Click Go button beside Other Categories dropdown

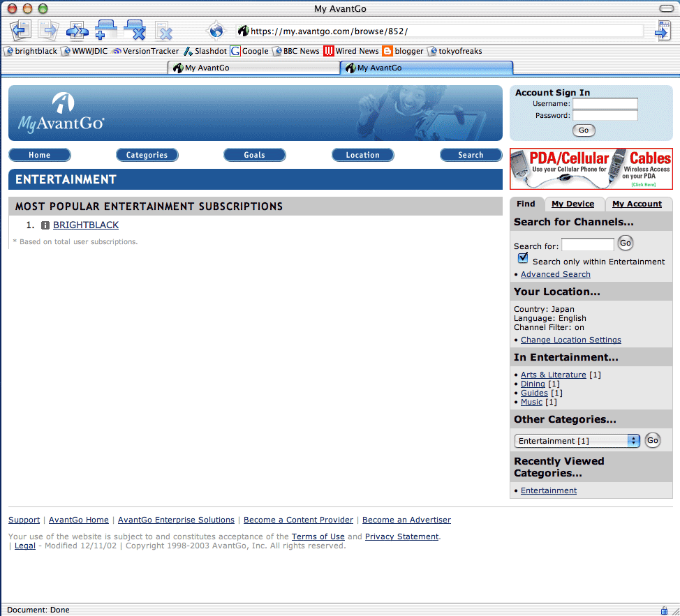click(652, 441)
